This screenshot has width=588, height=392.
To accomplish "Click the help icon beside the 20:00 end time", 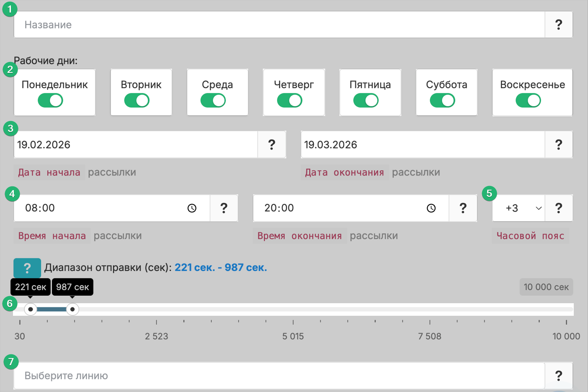I will (463, 208).
